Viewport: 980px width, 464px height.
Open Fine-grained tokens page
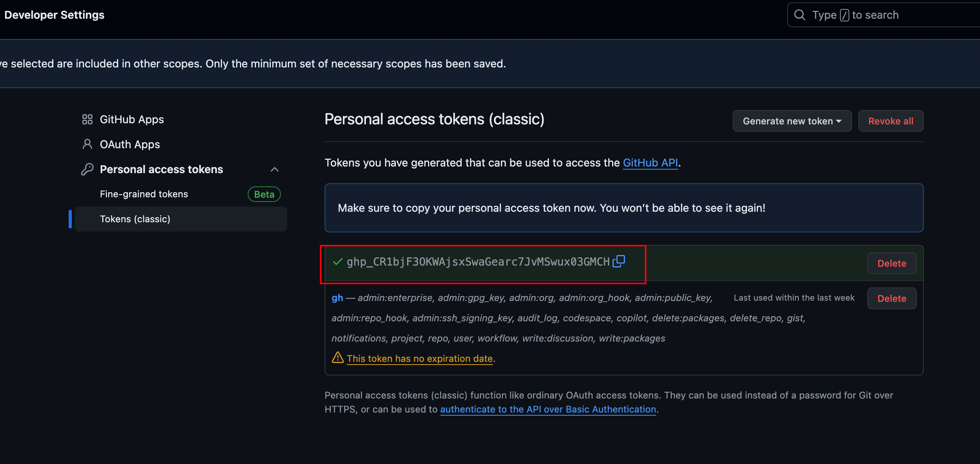(144, 194)
